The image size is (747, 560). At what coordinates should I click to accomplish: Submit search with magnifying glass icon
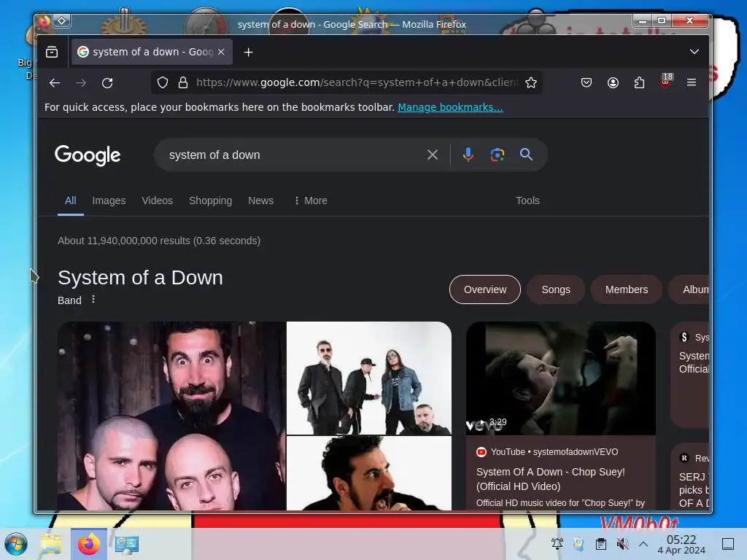click(x=526, y=155)
